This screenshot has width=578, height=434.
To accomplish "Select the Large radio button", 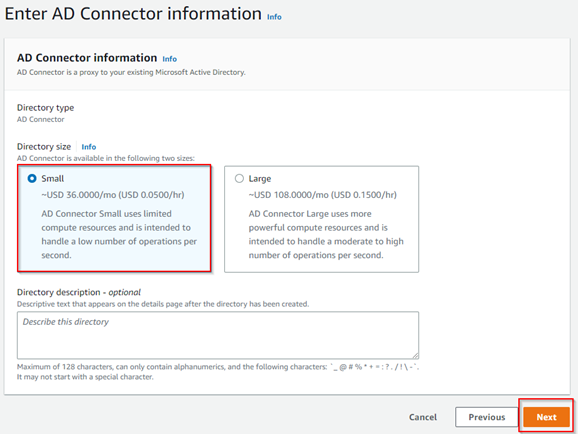I will 239,178.
